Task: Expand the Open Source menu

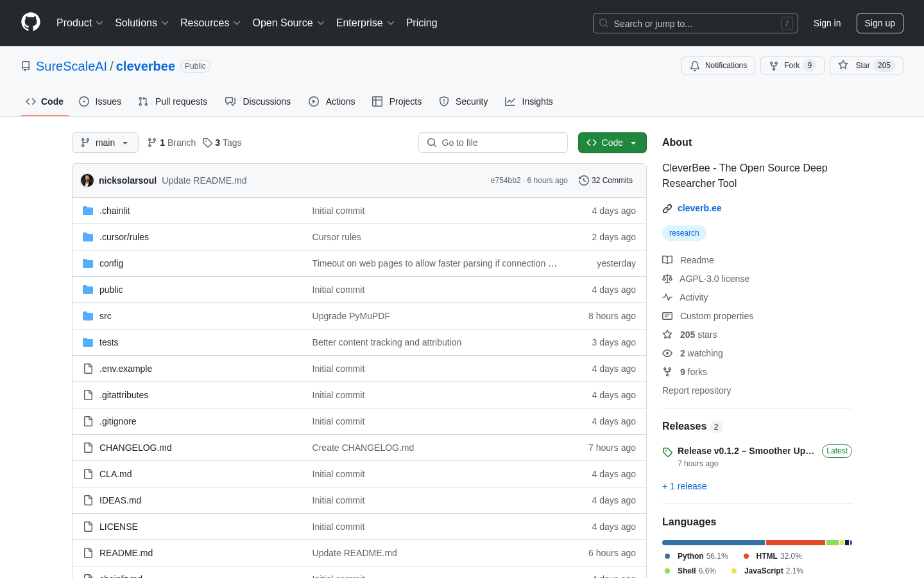Action: tap(289, 23)
